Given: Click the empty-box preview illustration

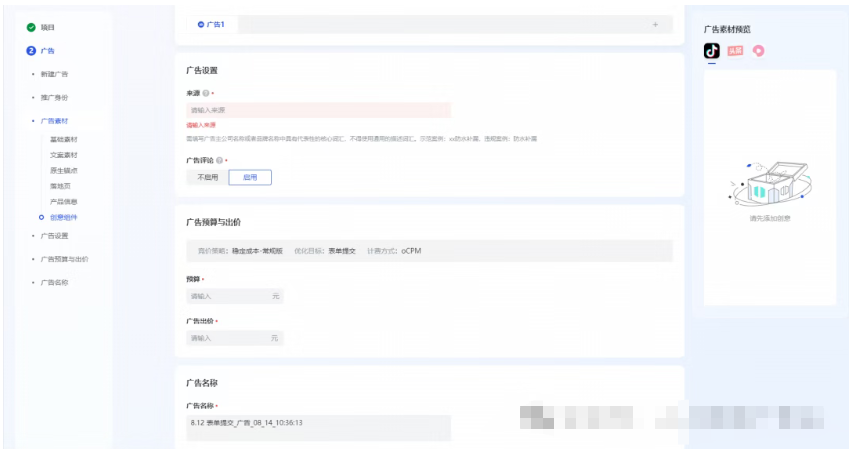Looking at the screenshot, I should click(770, 183).
